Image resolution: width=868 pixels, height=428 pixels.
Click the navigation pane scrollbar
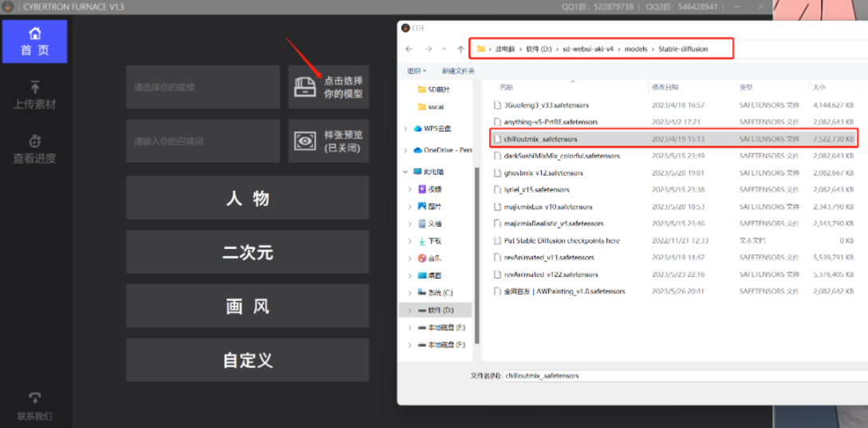tap(477, 255)
